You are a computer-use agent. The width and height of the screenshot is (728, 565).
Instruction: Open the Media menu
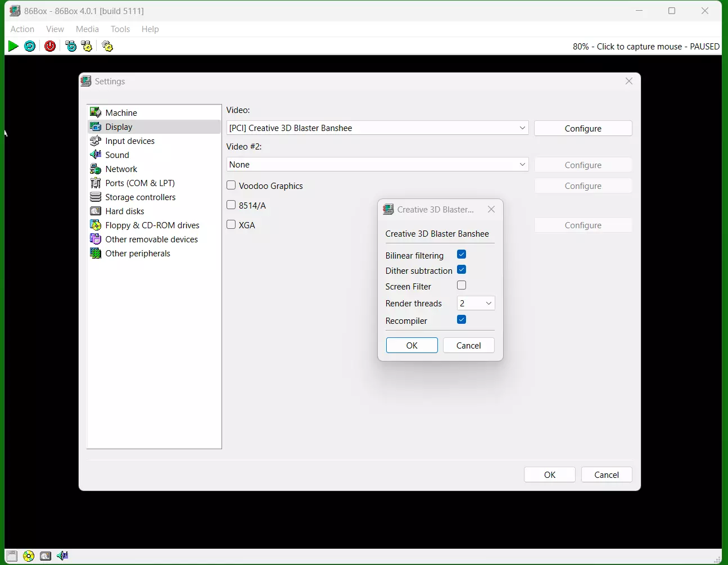click(87, 29)
